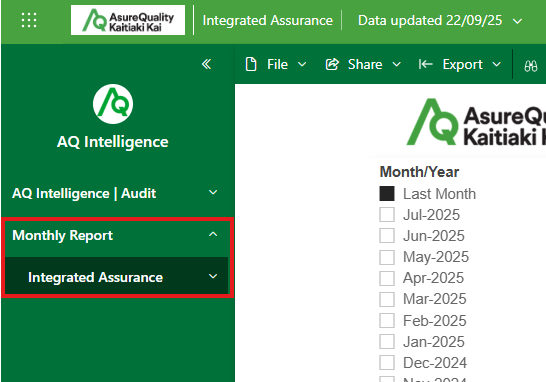546x382 pixels.
Task: Open the app launcher grid icon
Action: [x=29, y=20]
